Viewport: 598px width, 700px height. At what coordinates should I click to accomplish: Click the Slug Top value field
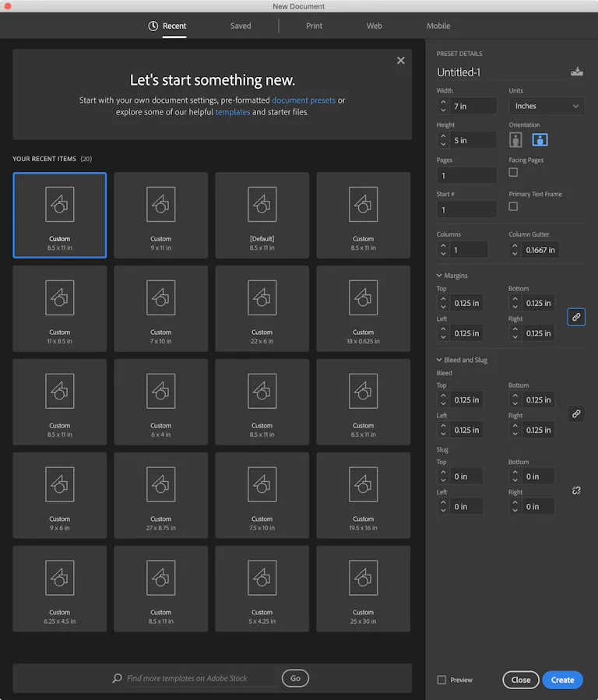pyautogui.click(x=466, y=477)
